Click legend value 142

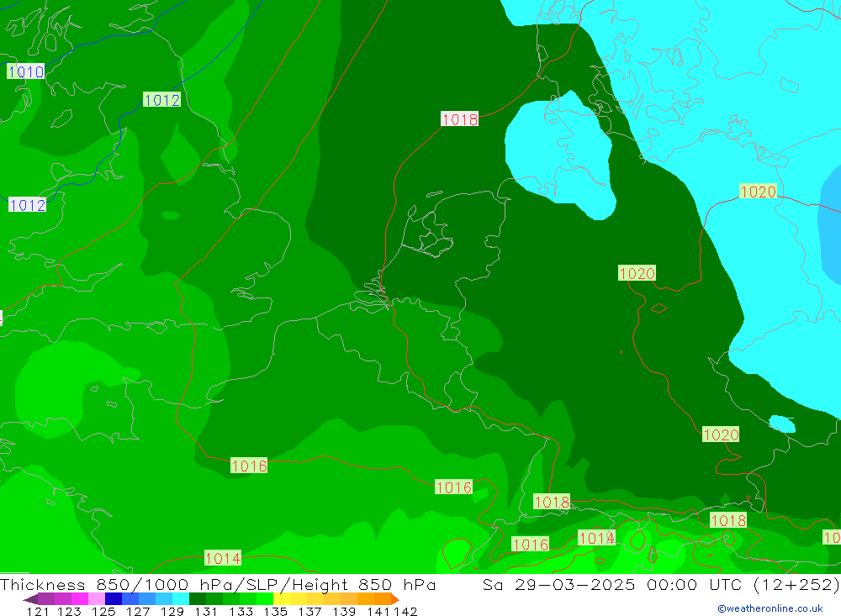click(405, 611)
